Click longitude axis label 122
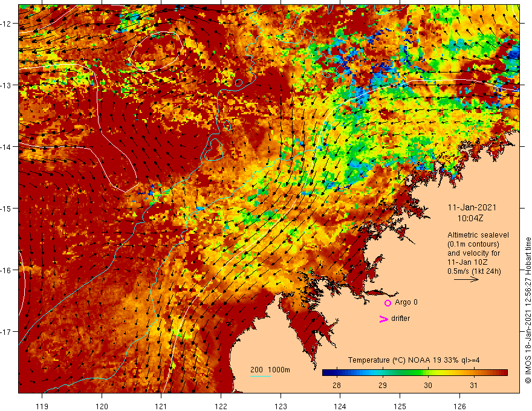532x411 pixels. [x=221, y=406]
